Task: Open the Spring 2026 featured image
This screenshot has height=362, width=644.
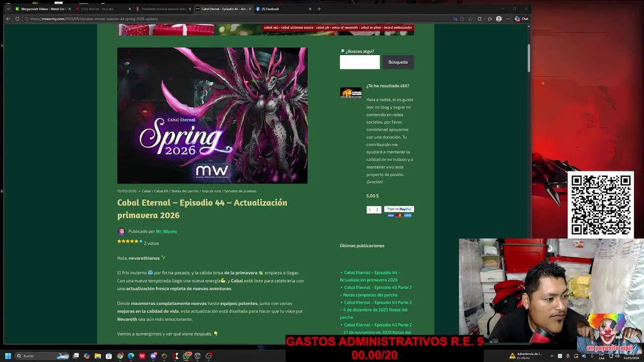Action: [x=212, y=116]
